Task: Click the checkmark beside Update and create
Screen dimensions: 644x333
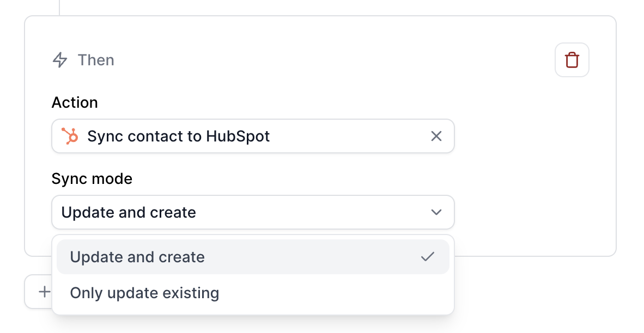Action: 428,257
